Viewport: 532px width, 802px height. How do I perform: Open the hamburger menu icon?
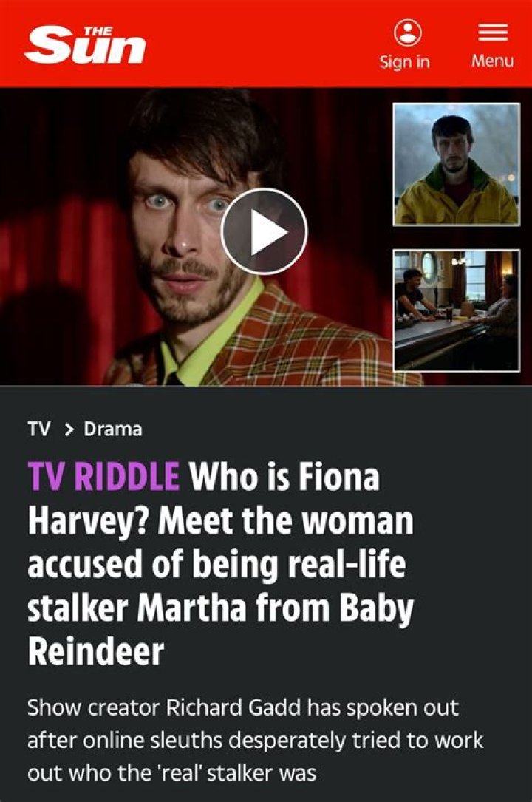click(x=493, y=33)
